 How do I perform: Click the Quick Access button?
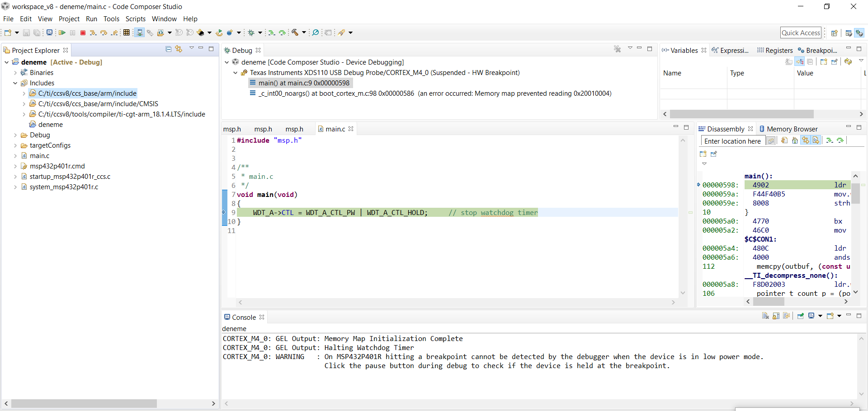point(801,33)
